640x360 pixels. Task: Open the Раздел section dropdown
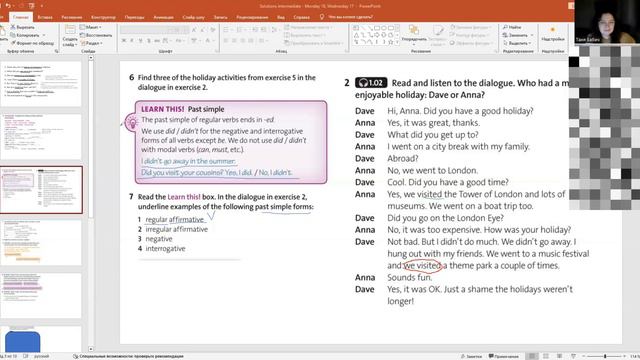point(91,43)
